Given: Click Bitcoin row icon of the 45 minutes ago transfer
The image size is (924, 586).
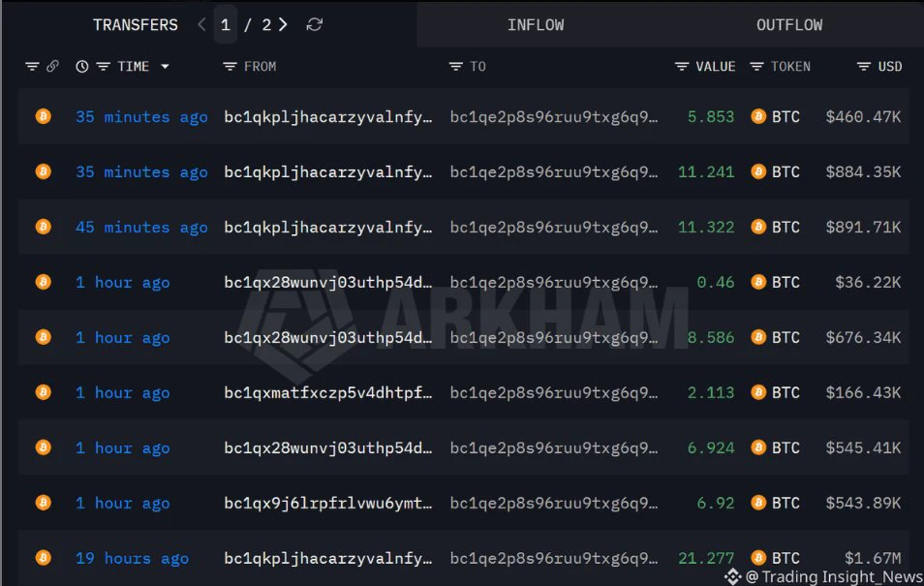Looking at the screenshot, I should pos(43,227).
